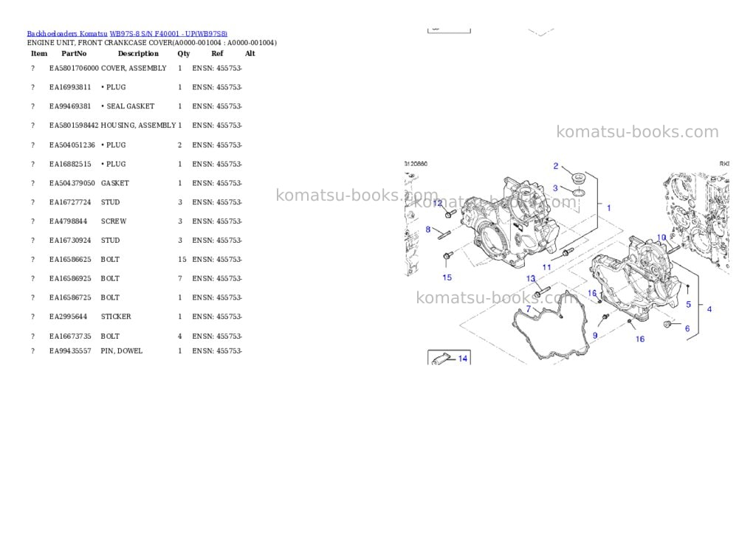
Task: Click callout number 13 beside the bolt
Action: tap(531, 279)
